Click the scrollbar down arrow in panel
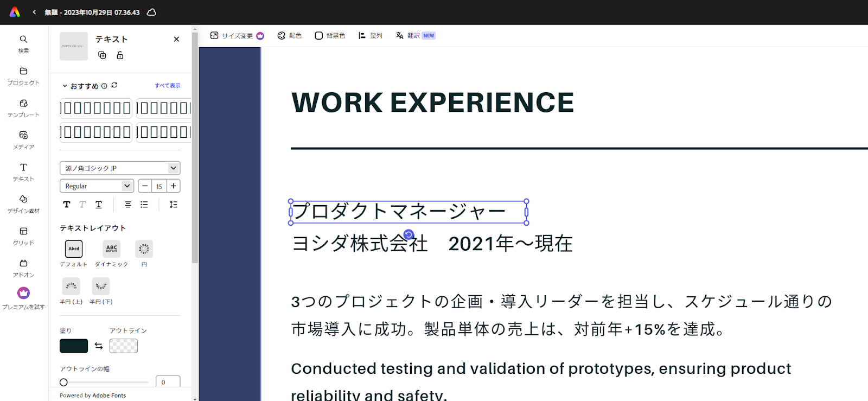Viewport: 868px width, 401px height. (195, 398)
